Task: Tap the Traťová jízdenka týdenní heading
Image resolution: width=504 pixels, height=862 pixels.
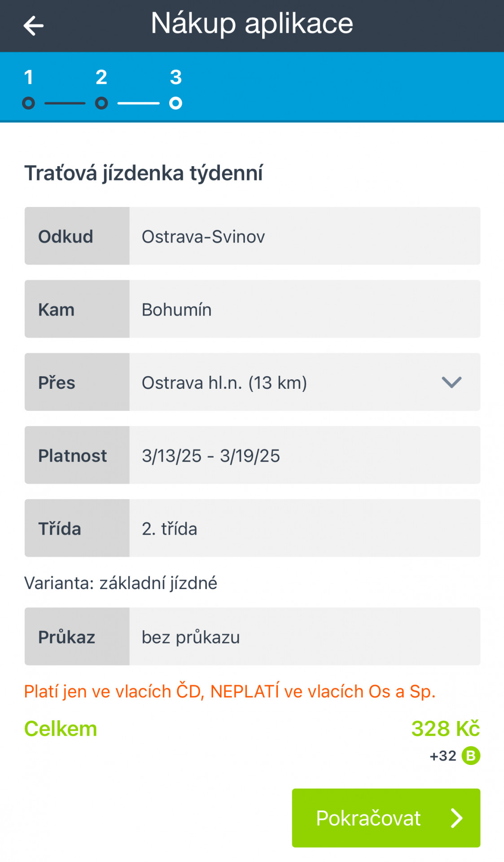Action: (144, 173)
